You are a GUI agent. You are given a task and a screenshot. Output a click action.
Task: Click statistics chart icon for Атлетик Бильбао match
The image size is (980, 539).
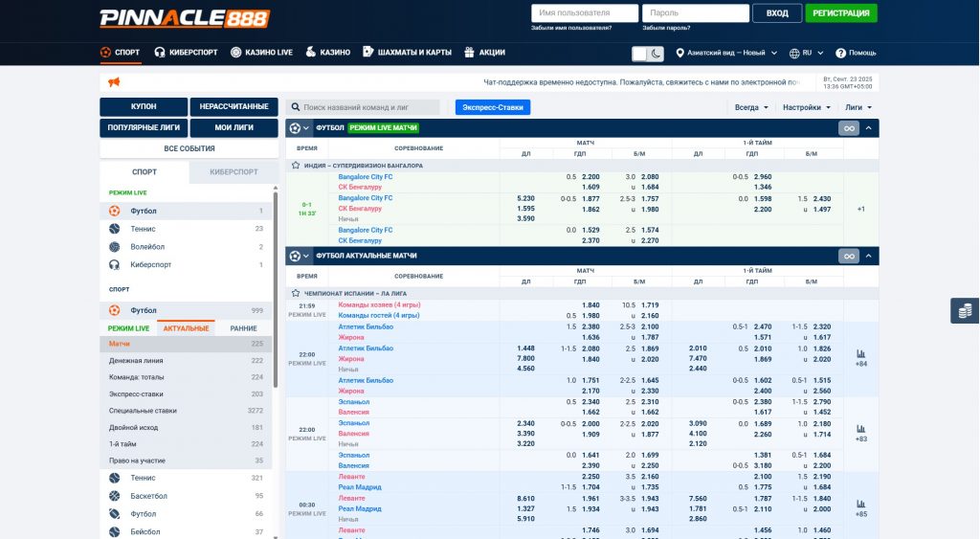point(860,353)
